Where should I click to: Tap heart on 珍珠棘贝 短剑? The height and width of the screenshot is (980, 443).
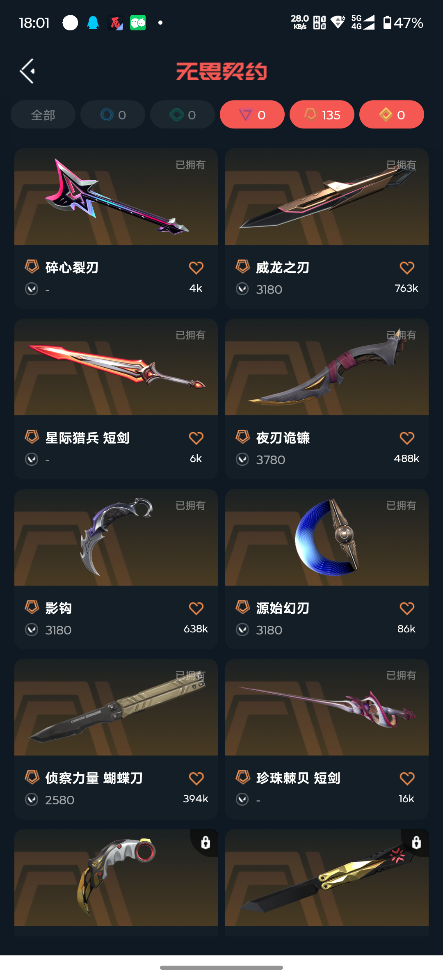point(407,779)
